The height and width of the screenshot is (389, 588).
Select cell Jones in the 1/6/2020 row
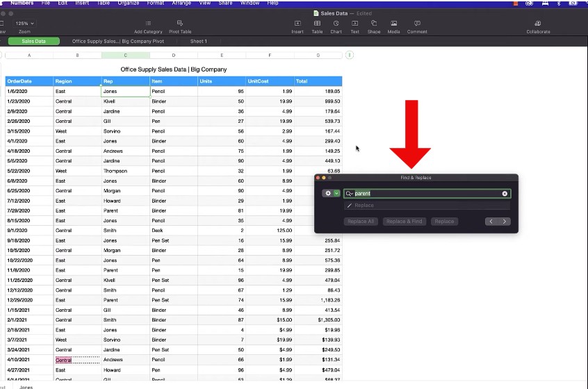tap(126, 92)
